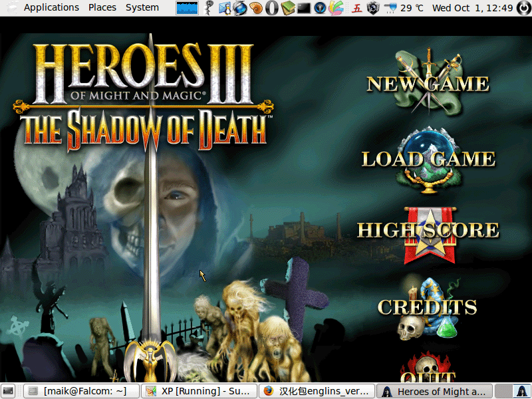Image resolution: width=532 pixels, height=399 pixels.
Task: Click the red Chinese input method icon
Action: [x=356, y=8]
